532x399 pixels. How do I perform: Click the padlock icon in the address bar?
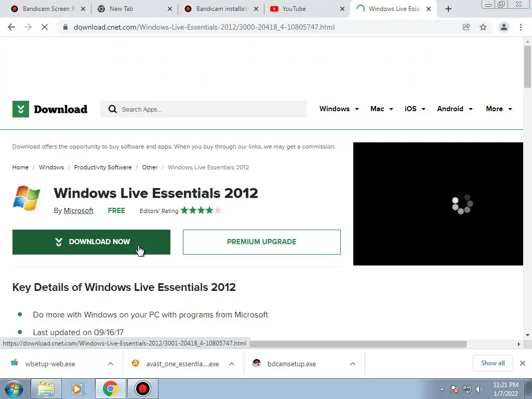[x=65, y=27]
